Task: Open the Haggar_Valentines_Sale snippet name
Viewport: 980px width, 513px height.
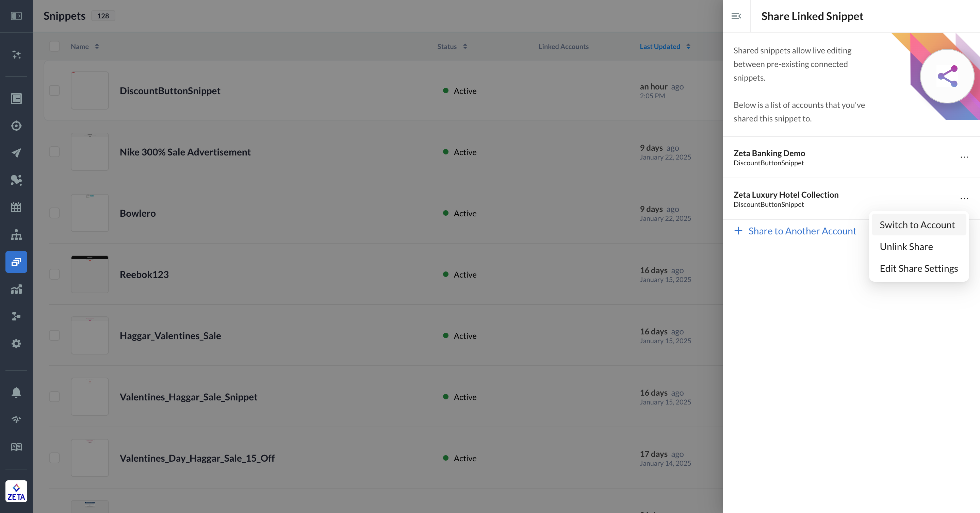Action: coord(170,335)
